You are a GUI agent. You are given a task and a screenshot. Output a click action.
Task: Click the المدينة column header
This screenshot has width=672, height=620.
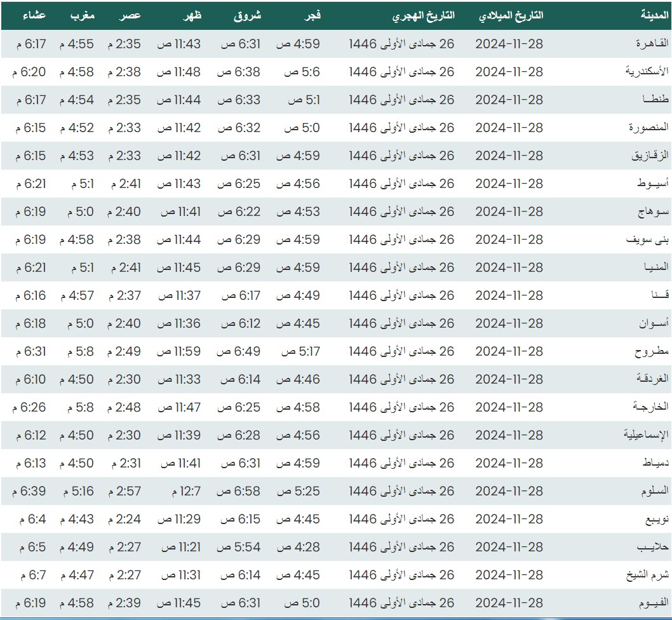[x=654, y=16]
